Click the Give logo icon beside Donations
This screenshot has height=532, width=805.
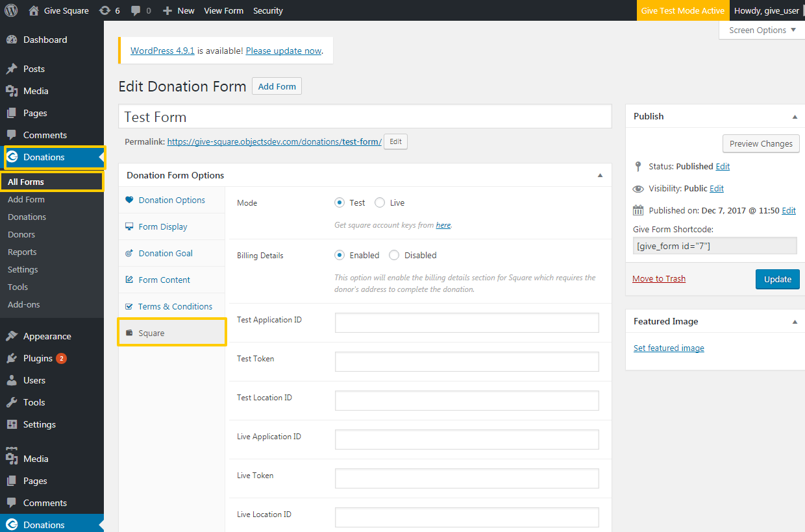(x=12, y=157)
